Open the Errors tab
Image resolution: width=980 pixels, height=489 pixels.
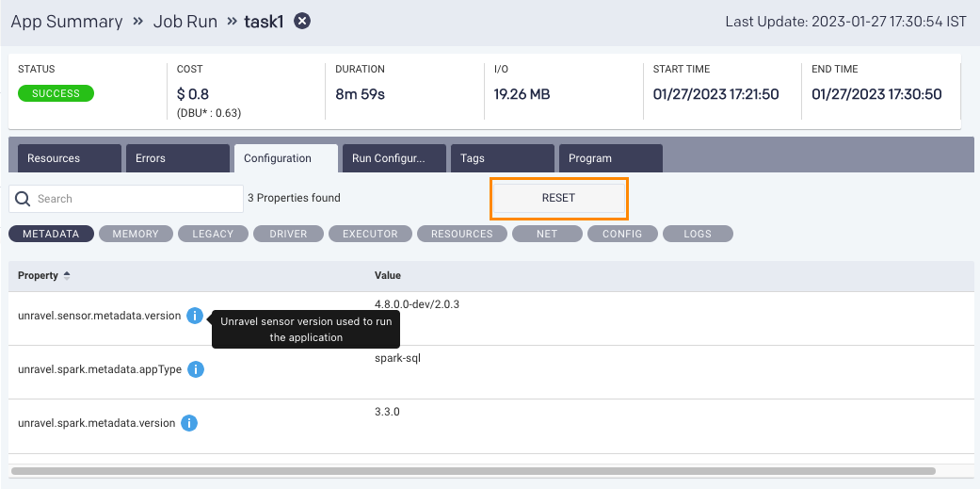click(177, 158)
